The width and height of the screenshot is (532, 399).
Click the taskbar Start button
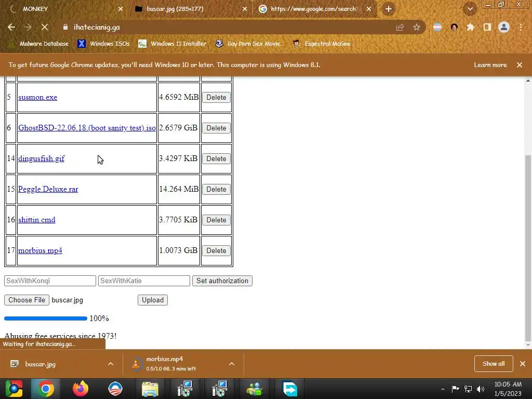14,389
